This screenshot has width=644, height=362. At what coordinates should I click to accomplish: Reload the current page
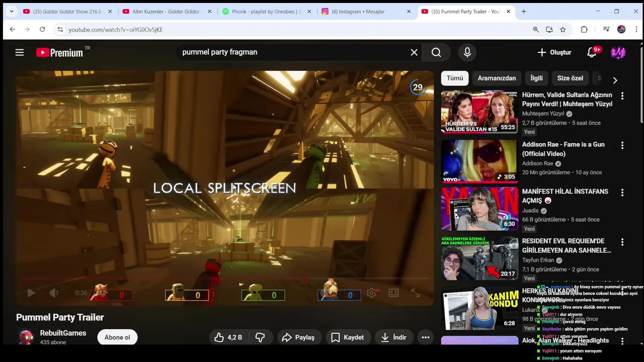tap(42, 30)
